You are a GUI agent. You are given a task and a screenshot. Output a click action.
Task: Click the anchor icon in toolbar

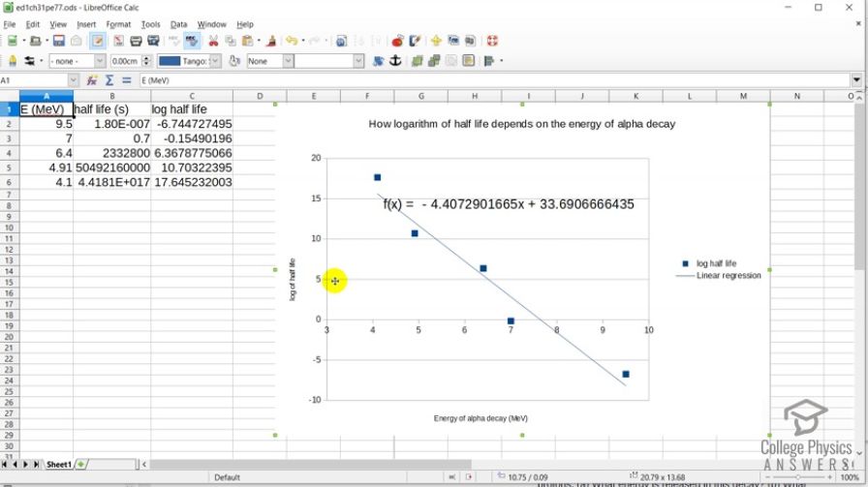pos(394,61)
